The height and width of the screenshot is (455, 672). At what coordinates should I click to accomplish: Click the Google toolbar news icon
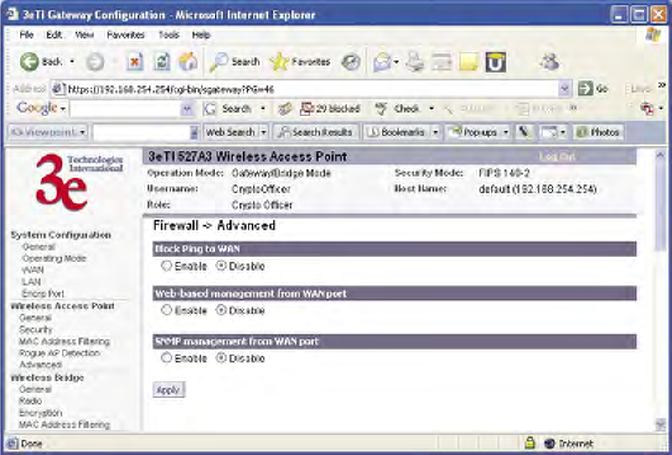tap(285, 109)
